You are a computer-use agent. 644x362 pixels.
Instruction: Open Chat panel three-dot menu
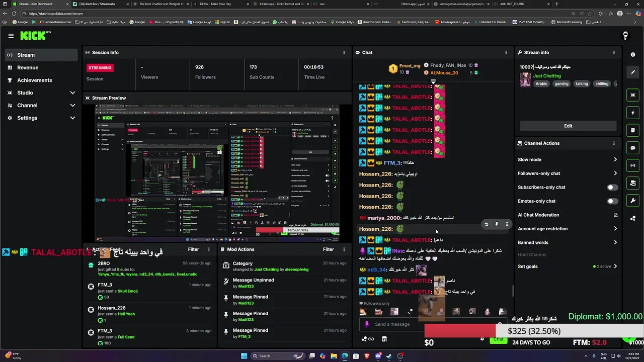pyautogui.click(x=506, y=52)
